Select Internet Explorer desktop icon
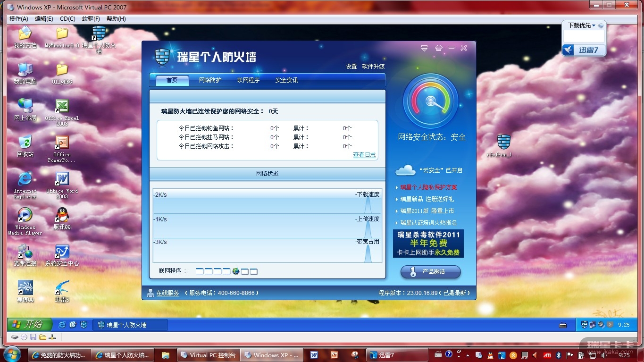Viewport: 644px width, 362px height. pos(25,185)
